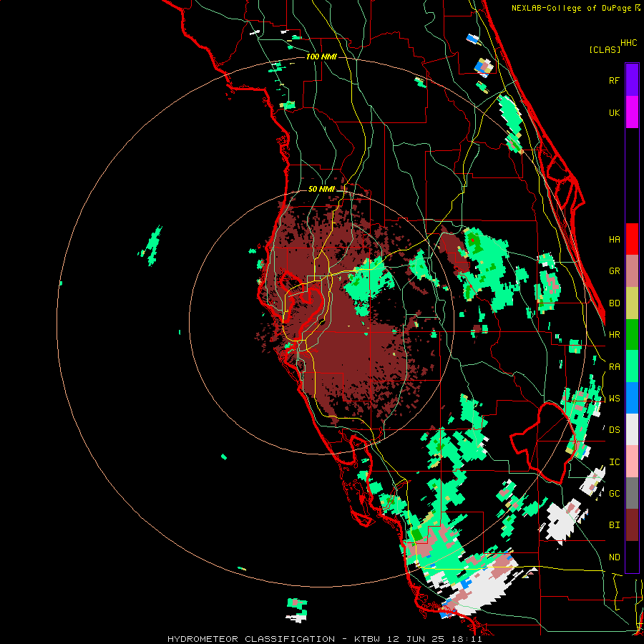Click the RF legend label
Viewport: 644px width, 644px height.
pos(614,80)
